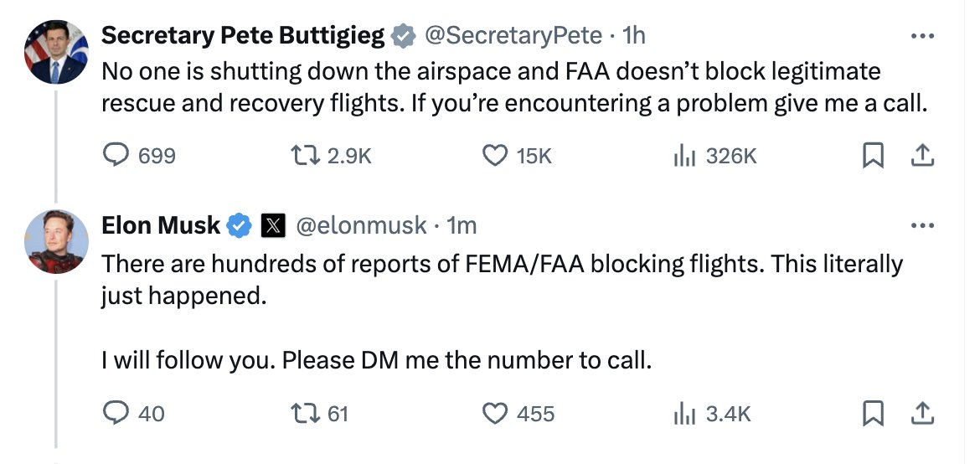Open Secretary Pete Buttigieg's profile picture
980x464 pixels.
pos(55,52)
